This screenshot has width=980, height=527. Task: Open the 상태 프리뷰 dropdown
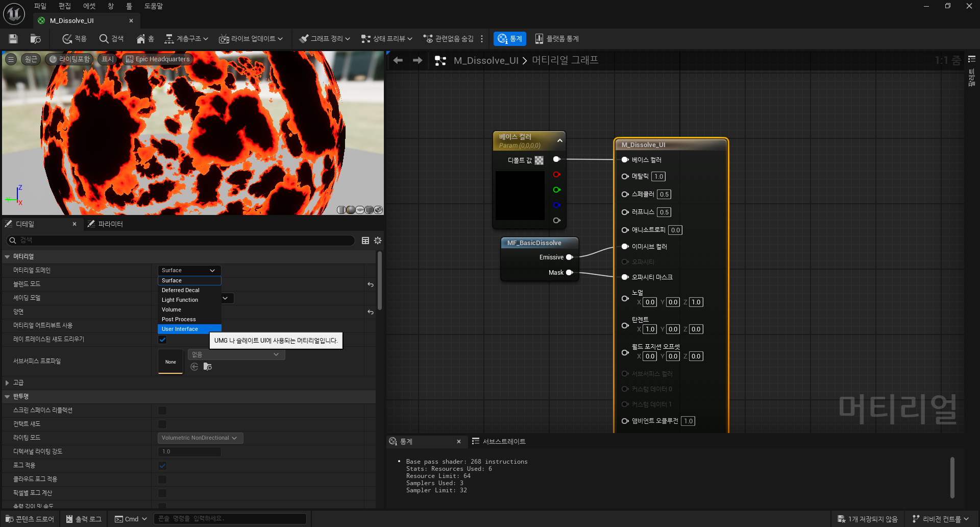(x=386, y=39)
